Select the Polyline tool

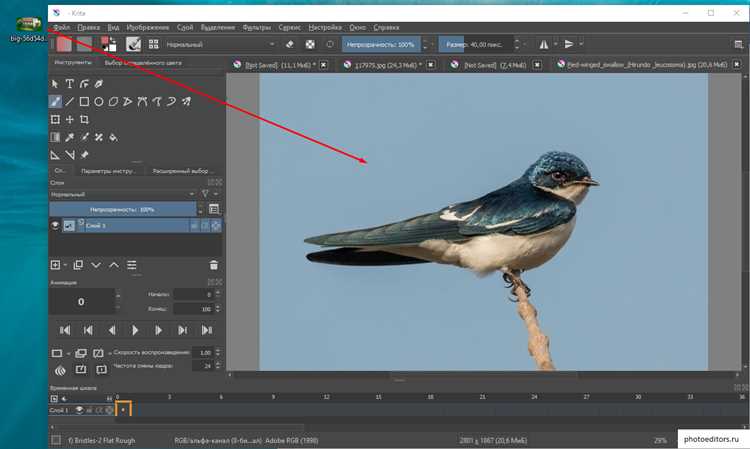(x=128, y=101)
